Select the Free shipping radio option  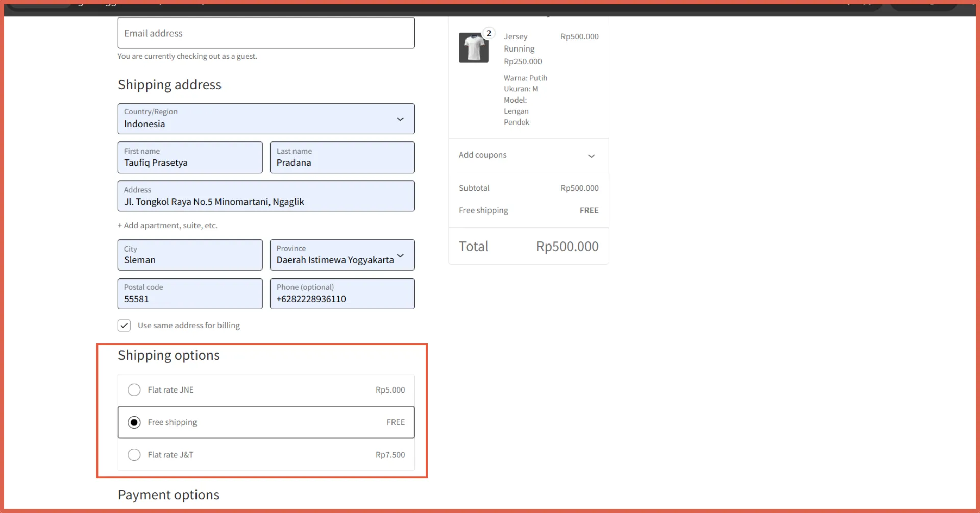pos(134,422)
